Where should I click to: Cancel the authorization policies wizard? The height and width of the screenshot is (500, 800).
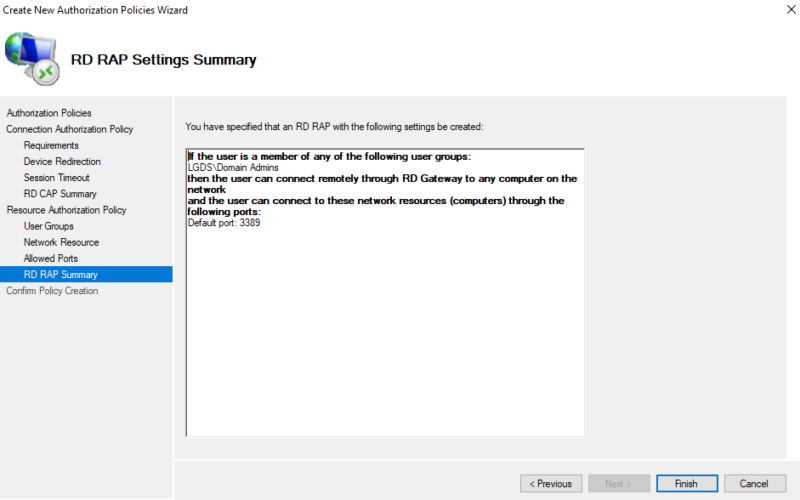[755, 484]
